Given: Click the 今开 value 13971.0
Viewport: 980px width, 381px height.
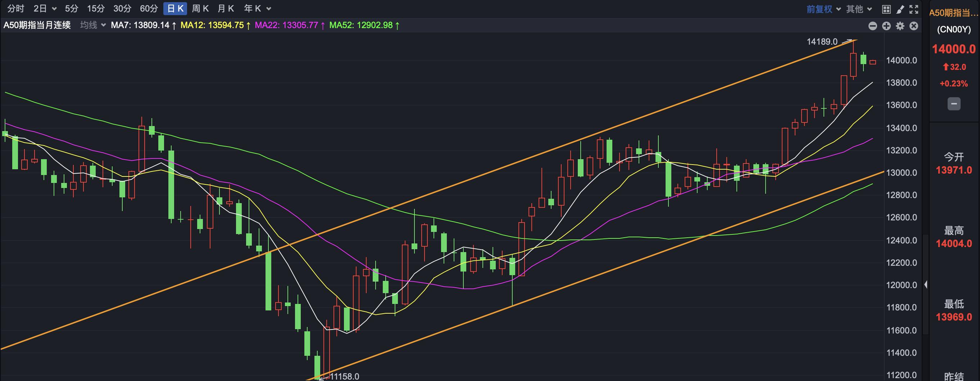Looking at the screenshot, I should pos(954,170).
